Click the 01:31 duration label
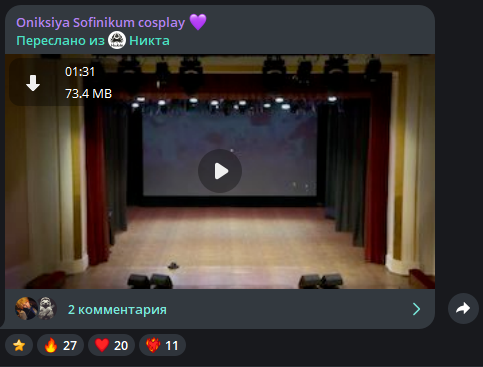Viewport: 483px width, 367px height. tap(80, 72)
